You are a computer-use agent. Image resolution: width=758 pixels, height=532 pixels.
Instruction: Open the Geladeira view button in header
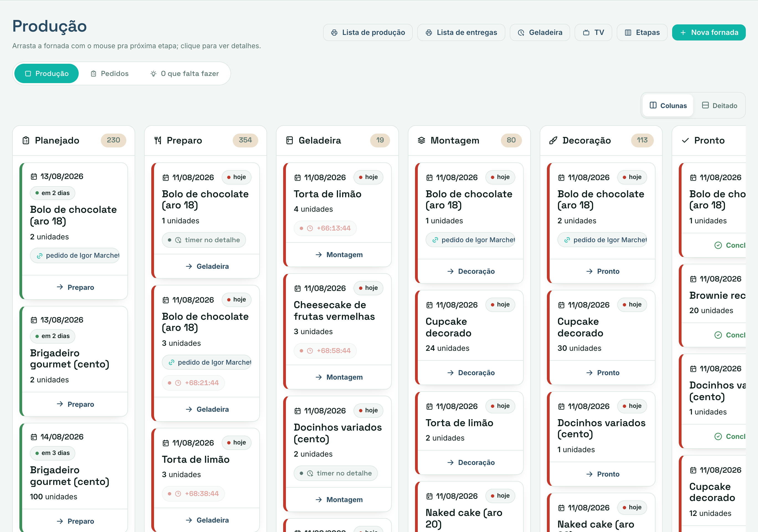(x=540, y=33)
